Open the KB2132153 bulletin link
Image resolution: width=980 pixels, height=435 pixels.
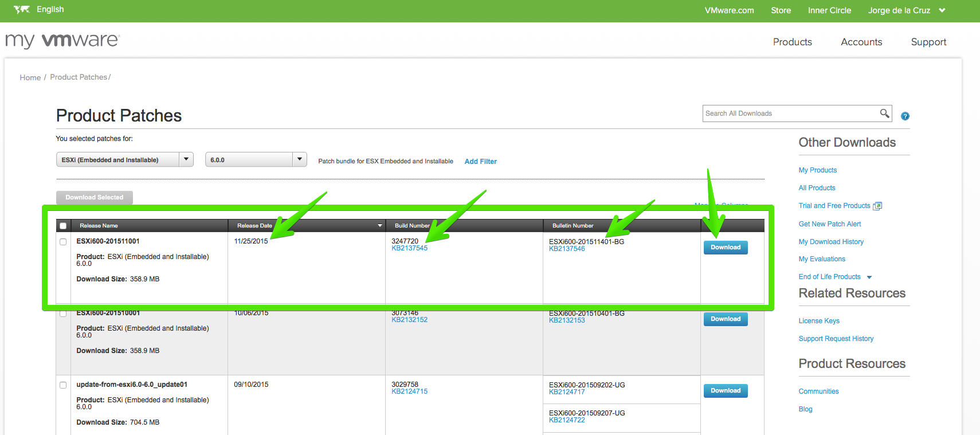point(567,320)
